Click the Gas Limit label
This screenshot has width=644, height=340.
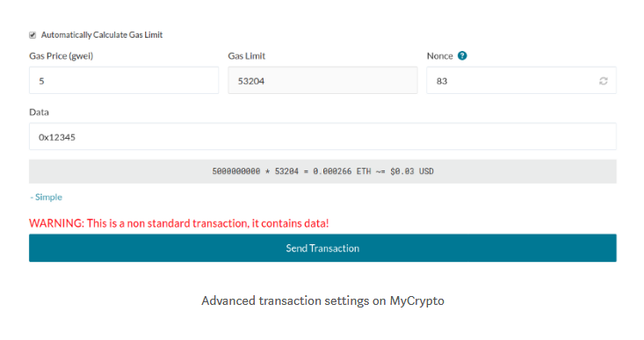coord(246,56)
